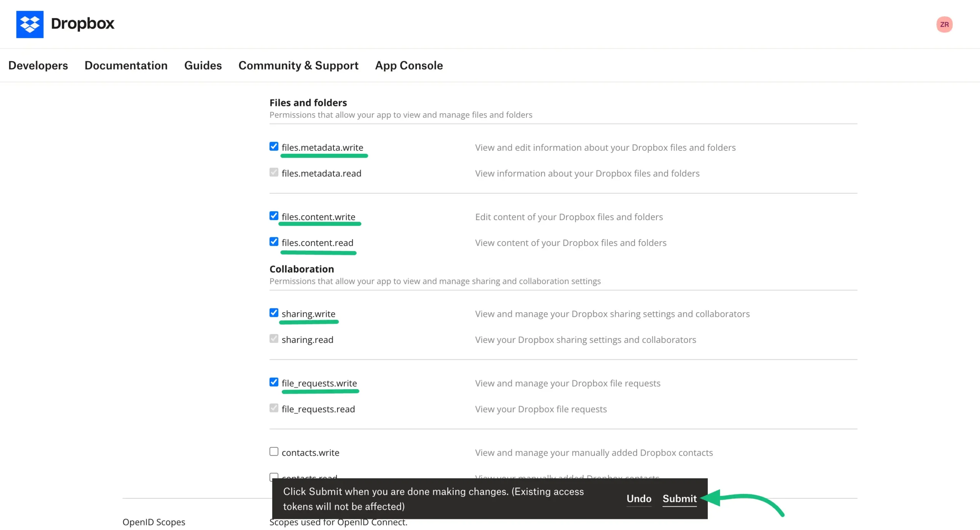980x530 pixels.
Task: Toggle the files.metadata.read checkbox
Action: point(273,172)
